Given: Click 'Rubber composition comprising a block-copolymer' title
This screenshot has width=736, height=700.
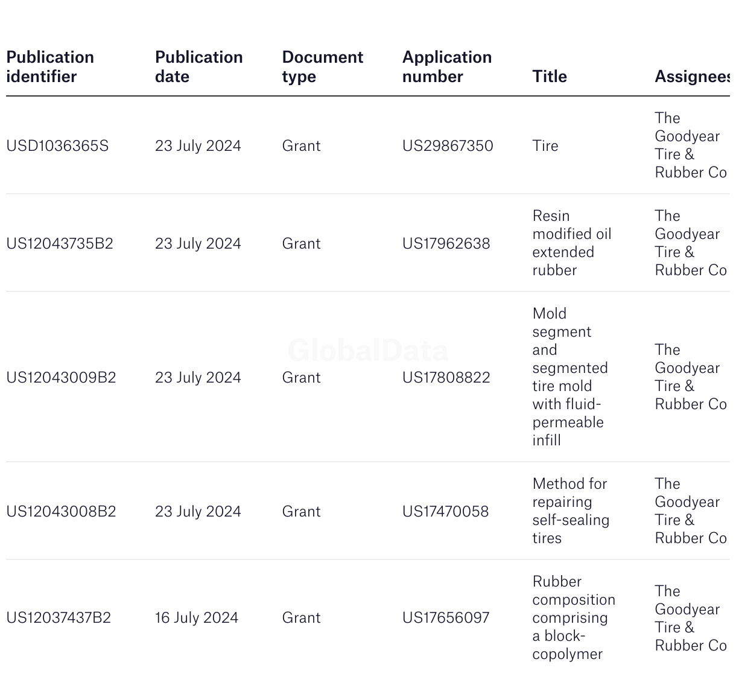Looking at the screenshot, I should (573, 618).
